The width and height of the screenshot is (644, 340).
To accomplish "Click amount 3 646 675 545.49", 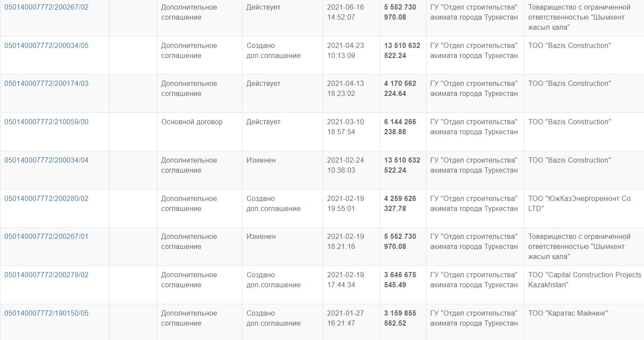I will pos(400,280).
